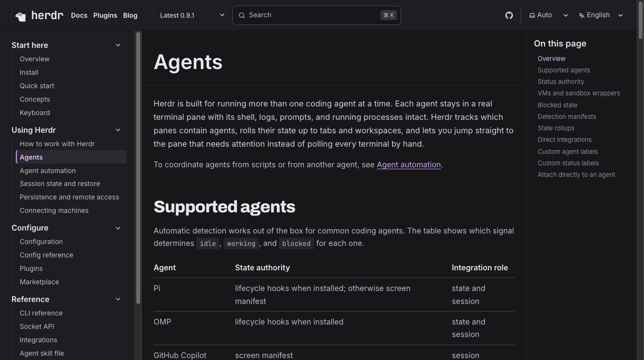Click the Supported agents heading
This screenshot has width=644, height=360.
224,207
